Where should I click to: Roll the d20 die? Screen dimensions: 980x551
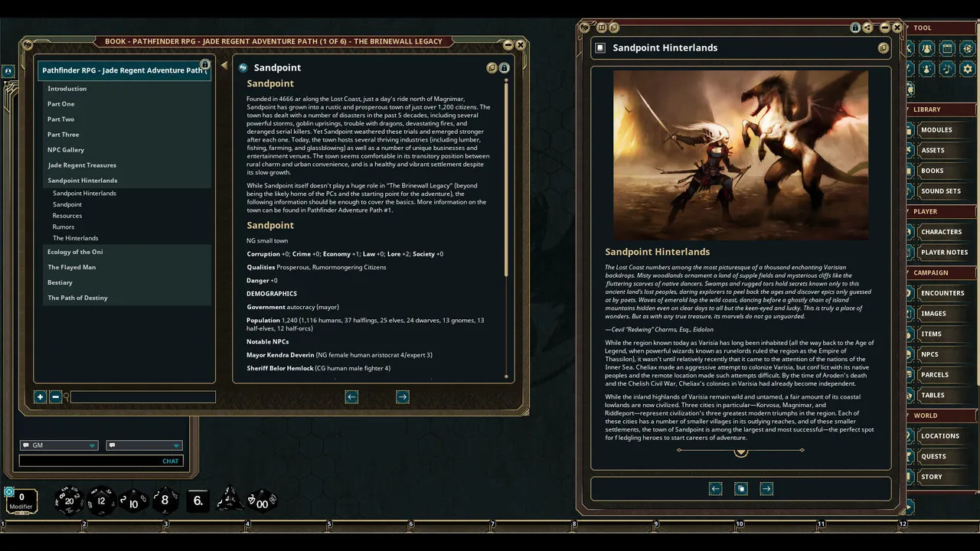coord(69,500)
